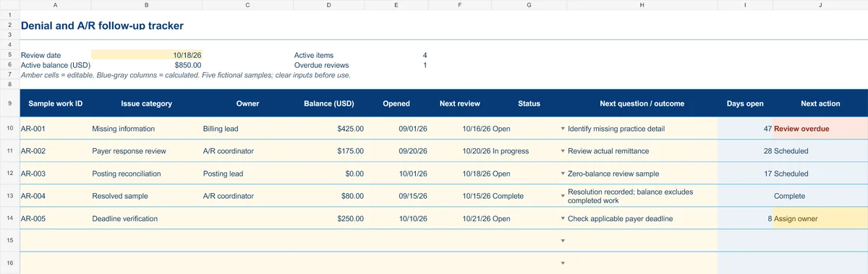868x274 pixels.
Task: Select row 13 header number
Action: [10, 196]
